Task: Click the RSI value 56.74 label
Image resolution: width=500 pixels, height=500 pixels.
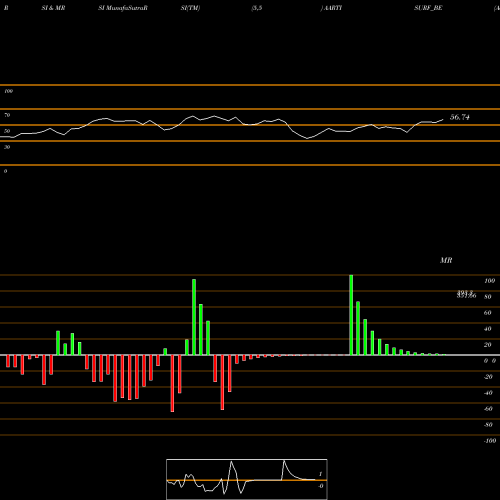Action: tap(460, 117)
